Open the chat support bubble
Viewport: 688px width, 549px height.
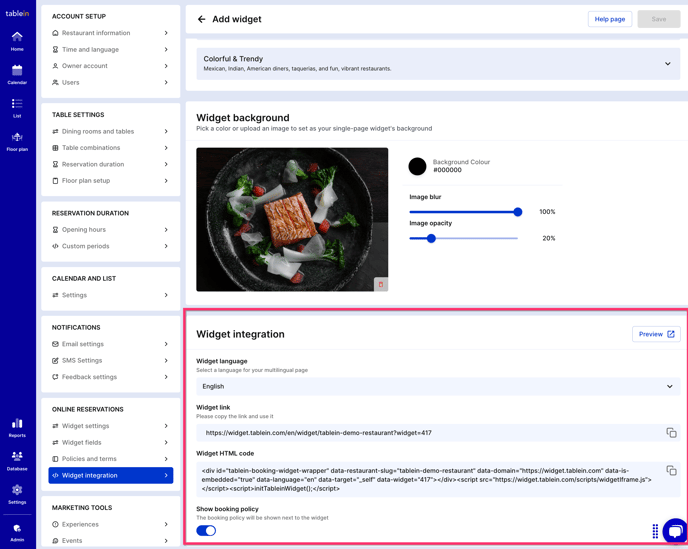(675, 531)
